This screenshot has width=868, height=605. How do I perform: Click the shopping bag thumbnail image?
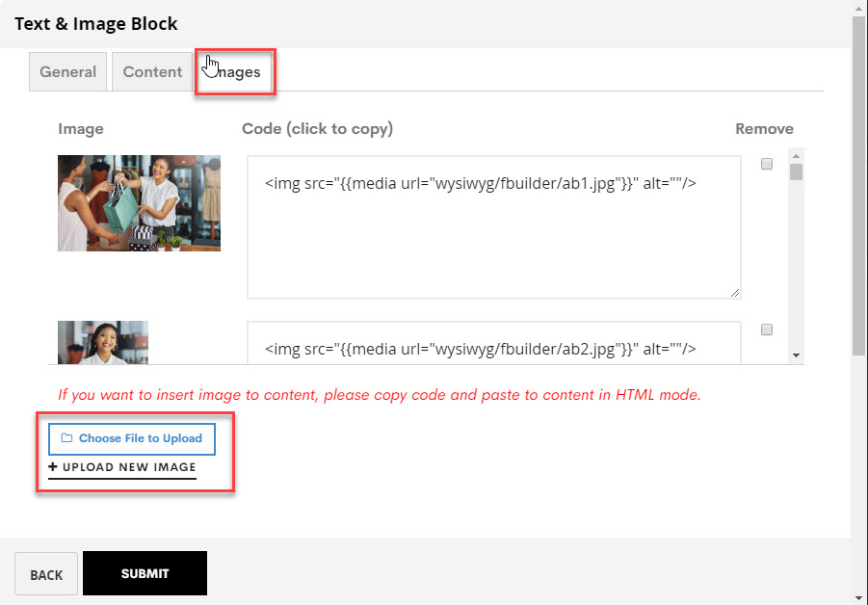(140, 203)
